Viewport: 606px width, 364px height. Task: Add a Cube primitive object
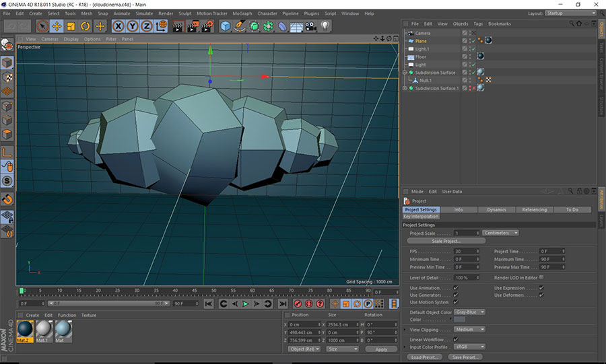click(226, 26)
